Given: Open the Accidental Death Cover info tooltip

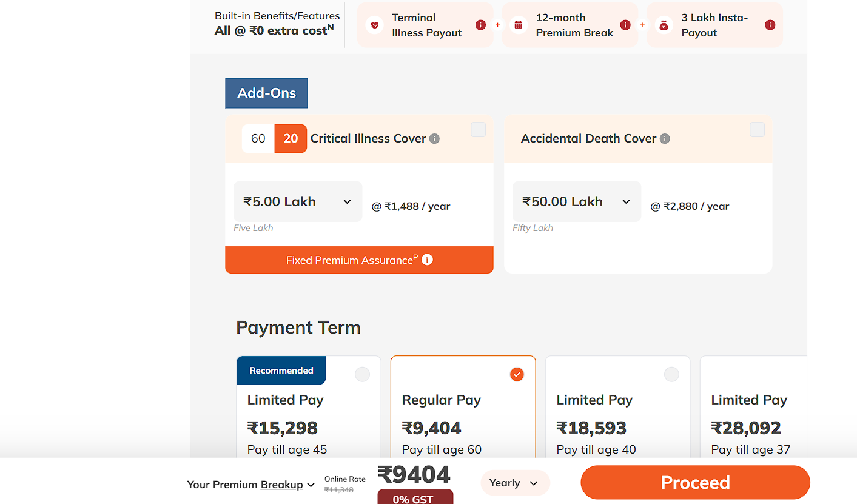Looking at the screenshot, I should (x=665, y=138).
